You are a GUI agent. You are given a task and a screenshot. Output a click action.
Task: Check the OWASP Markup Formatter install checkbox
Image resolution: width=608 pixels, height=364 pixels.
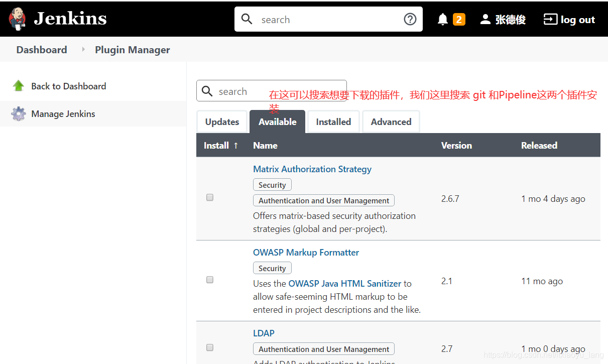coord(210,280)
